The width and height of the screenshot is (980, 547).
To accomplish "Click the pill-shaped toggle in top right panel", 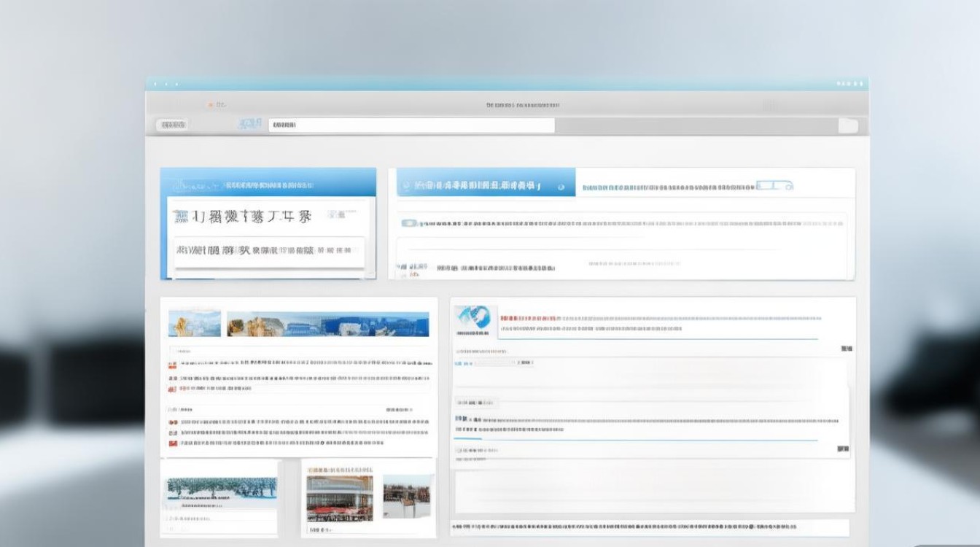I will (x=774, y=186).
